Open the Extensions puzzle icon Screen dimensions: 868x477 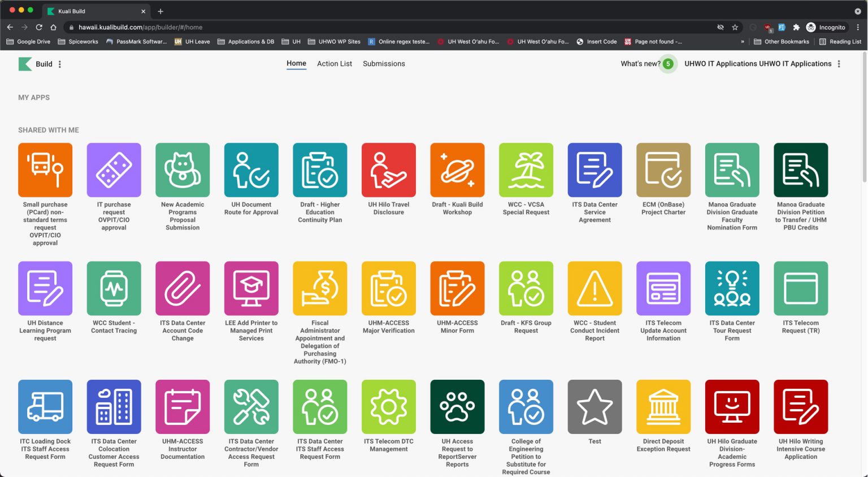pyautogui.click(x=796, y=27)
